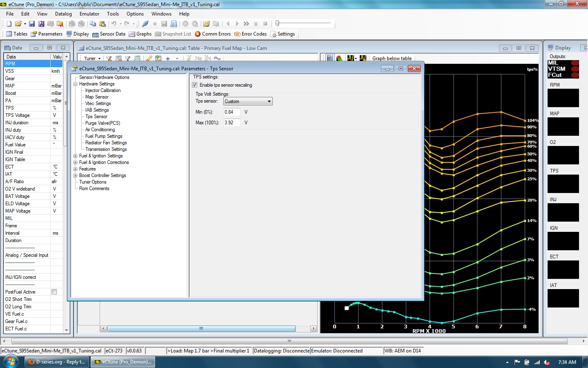Click the Comm Errors toolbar button
Viewport: 588px width, 368px height.
coord(213,34)
